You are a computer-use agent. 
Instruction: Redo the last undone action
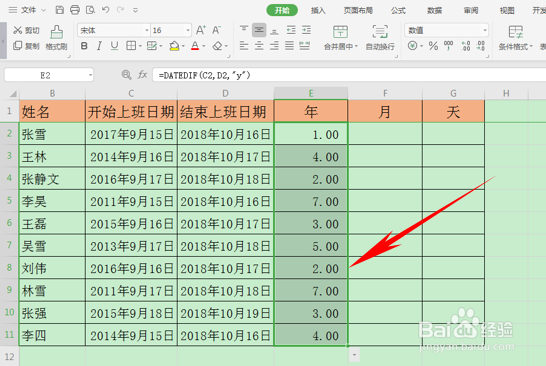(120, 10)
